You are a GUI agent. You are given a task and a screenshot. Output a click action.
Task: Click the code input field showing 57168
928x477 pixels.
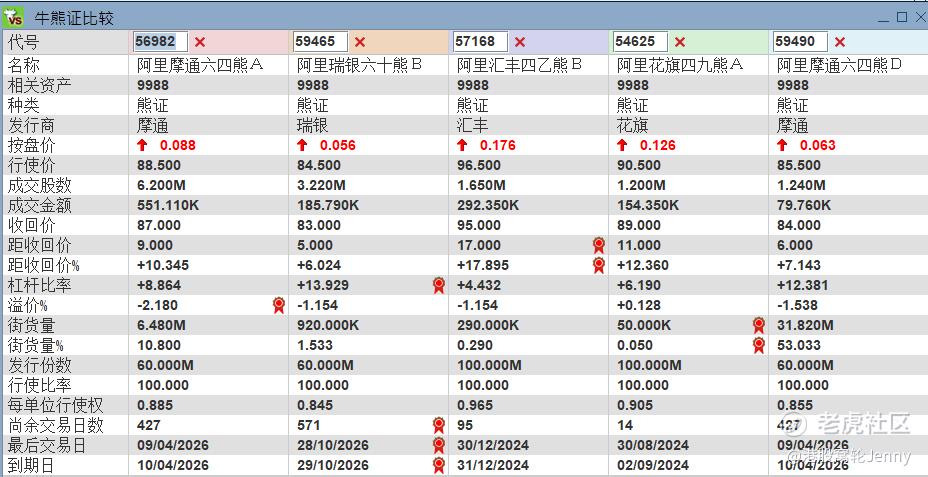tap(481, 41)
